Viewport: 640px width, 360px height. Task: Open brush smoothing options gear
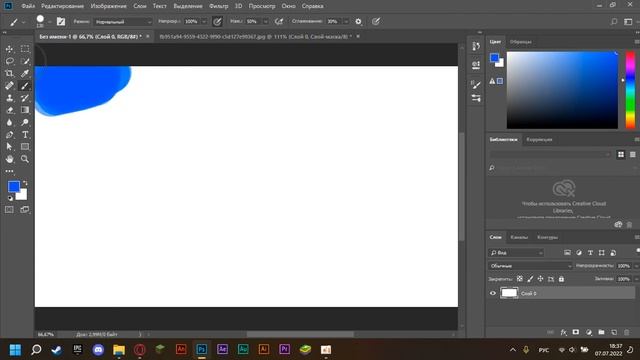point(358,22)
